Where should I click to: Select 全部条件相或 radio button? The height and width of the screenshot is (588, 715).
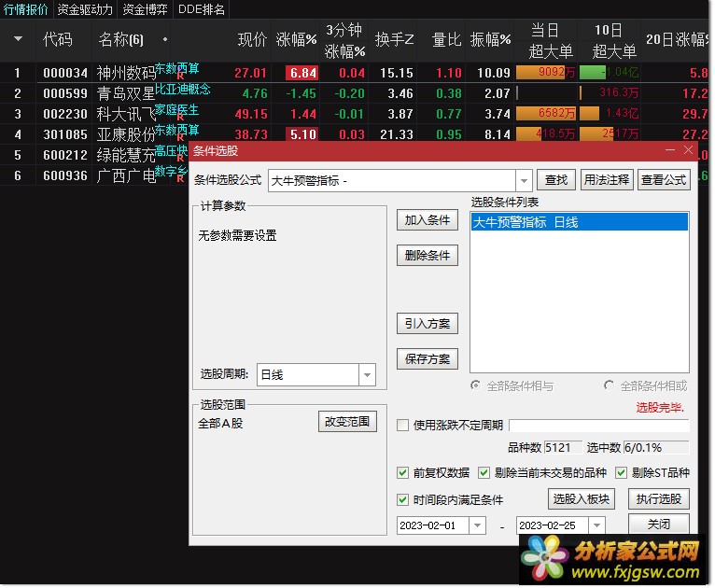[609, 385]
